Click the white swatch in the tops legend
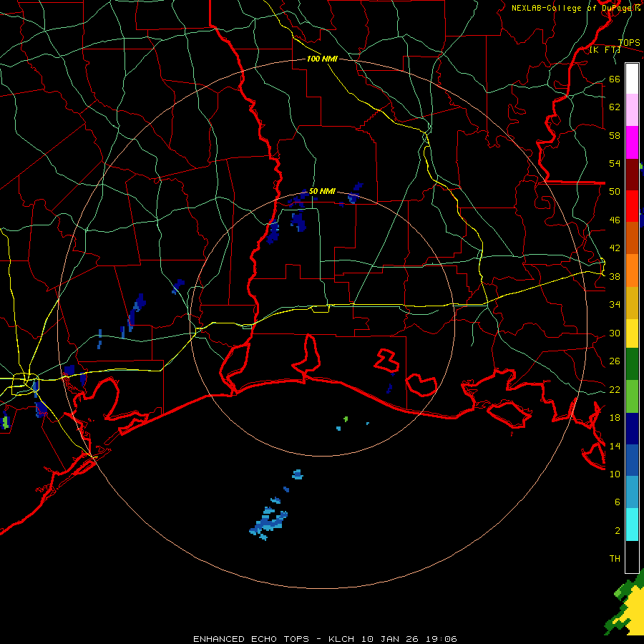The width and height of the screenshot is (644, 644). click(x=632, y=79)
